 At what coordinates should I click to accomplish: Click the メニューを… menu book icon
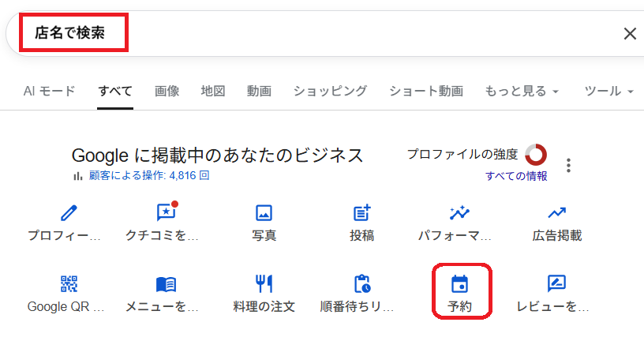click(166, 284)
